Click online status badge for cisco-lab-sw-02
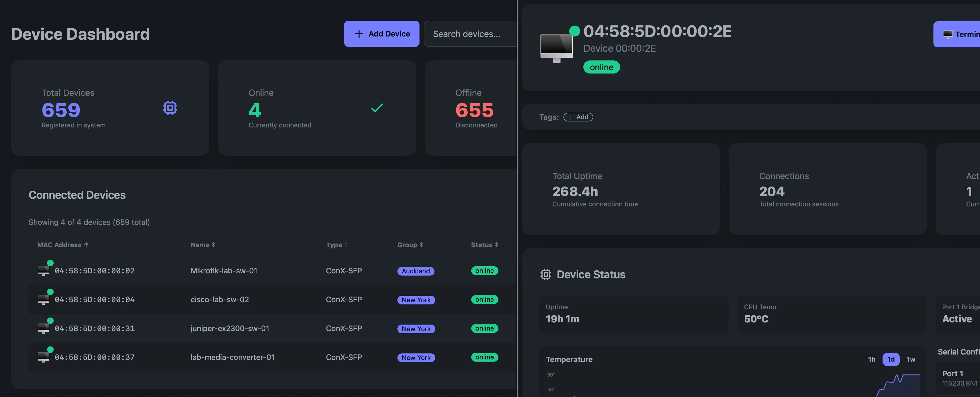 485,300
